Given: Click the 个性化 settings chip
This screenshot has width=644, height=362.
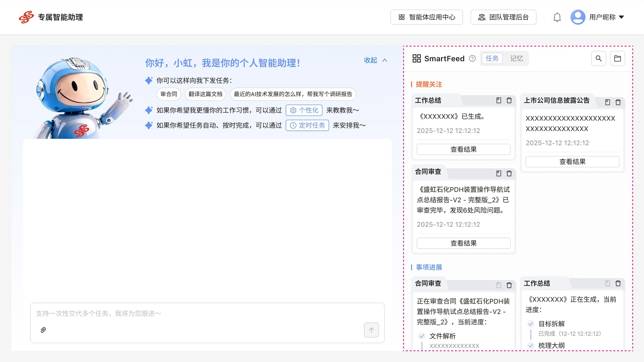Looking at the screenshot, I should [x=304, y=110].
